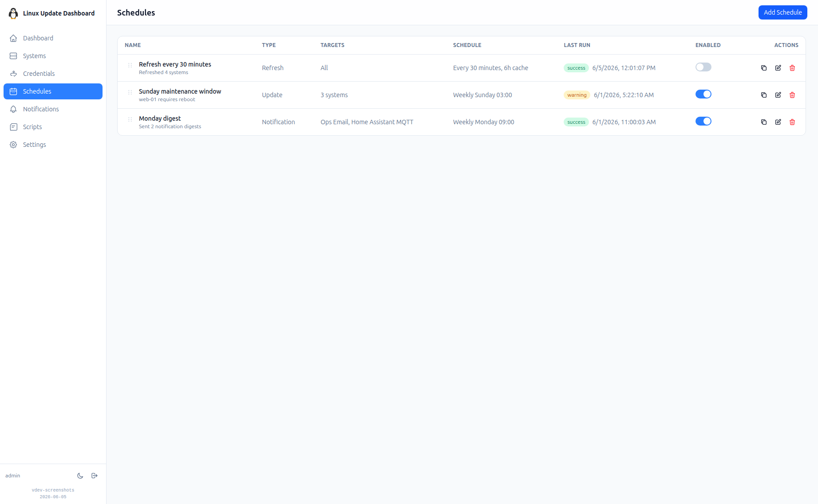The width and height of the screenshot is (818, 504).
Task: Click 'Every 30 minutes, 6h cache' schedule text
Action: [490, 68]
